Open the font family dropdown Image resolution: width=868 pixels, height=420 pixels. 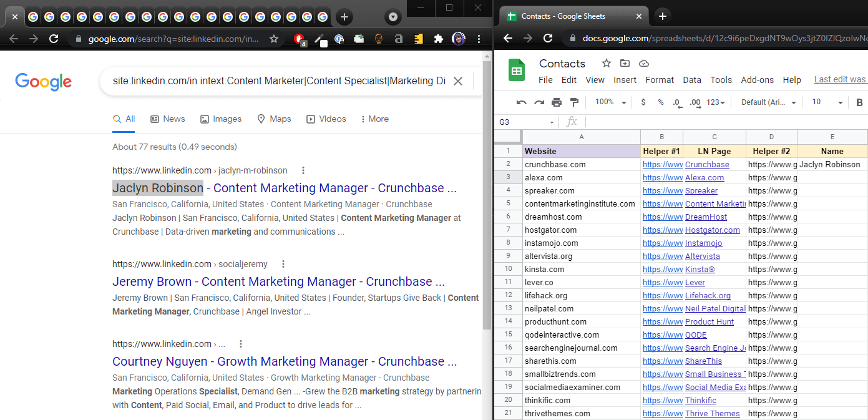point(769,102)
